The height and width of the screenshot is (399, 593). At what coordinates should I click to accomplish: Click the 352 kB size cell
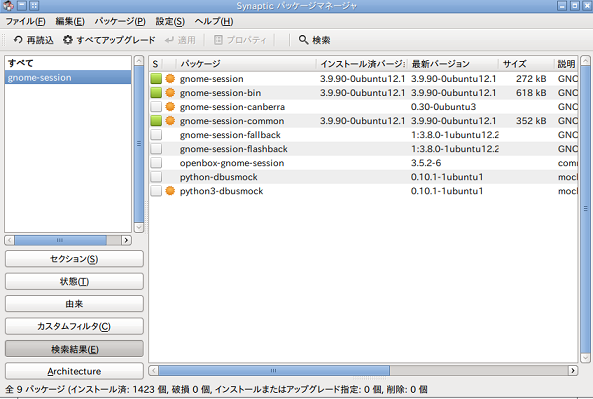click(531, 121)
